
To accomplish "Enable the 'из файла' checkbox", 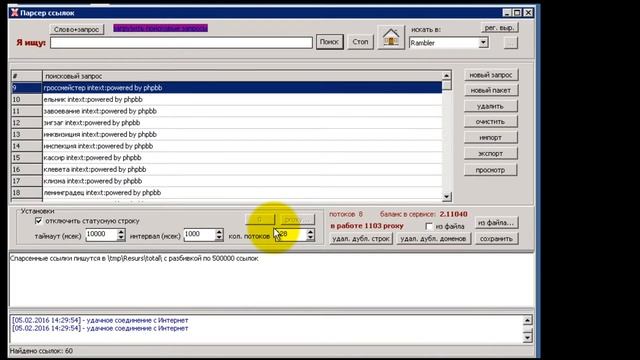I will pos(429,226).
